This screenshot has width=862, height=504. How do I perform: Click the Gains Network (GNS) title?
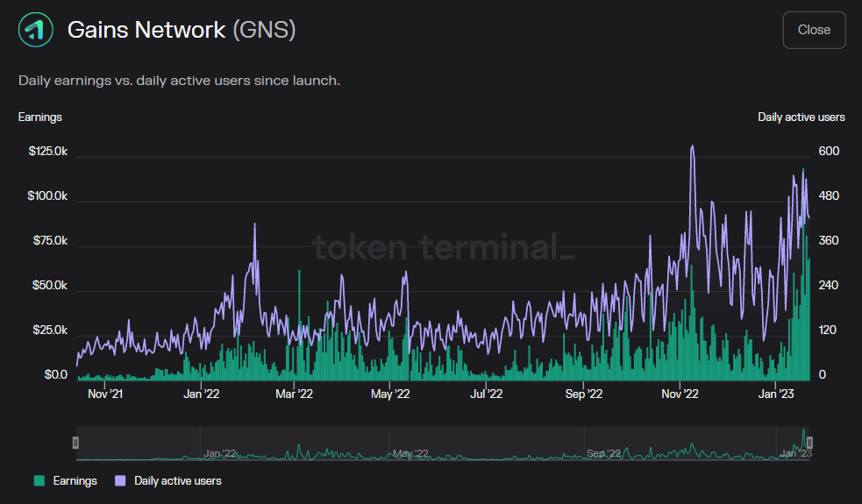click(x=182, y=30)
